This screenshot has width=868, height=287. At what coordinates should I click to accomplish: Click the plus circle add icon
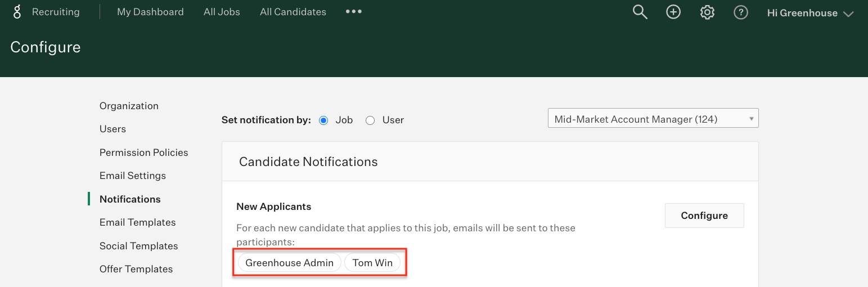click(673, 12)
